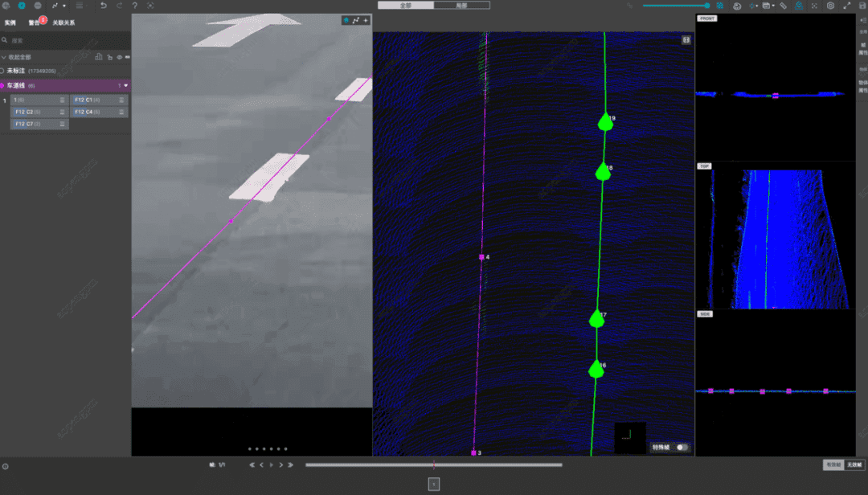The width and height of the screenshot is (868, 495).
Task: Enter fullscreen with the expand arrows icon
Action: tap(846, 6)
